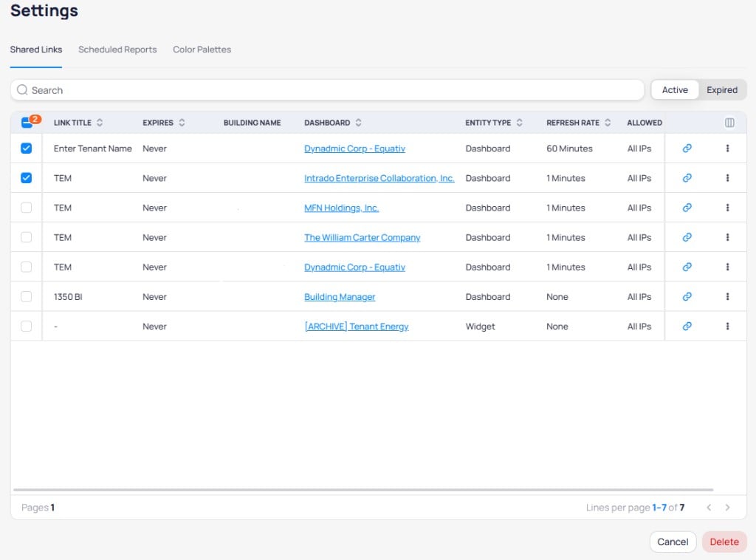Open more options for TEM Dynadmic Corp row

[727, 267]
